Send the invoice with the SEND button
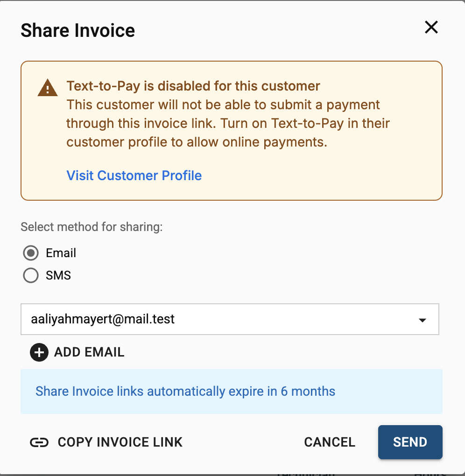The image size is (465, 476). point(410,442)
